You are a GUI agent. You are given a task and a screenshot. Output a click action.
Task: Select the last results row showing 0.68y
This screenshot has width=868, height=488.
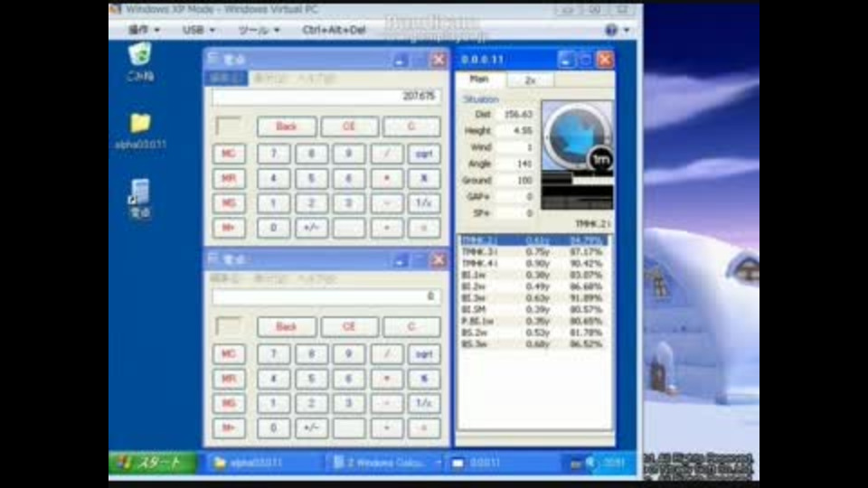pos(533,344)
